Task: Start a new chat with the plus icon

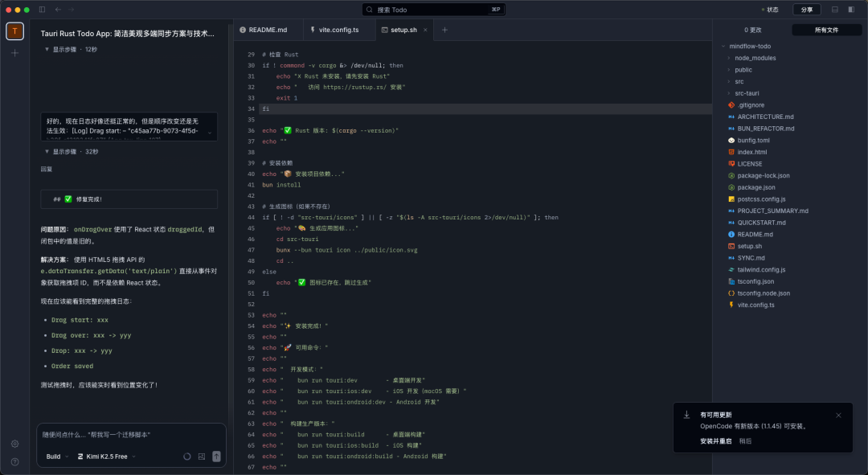Action: click(x=14, y=52)
